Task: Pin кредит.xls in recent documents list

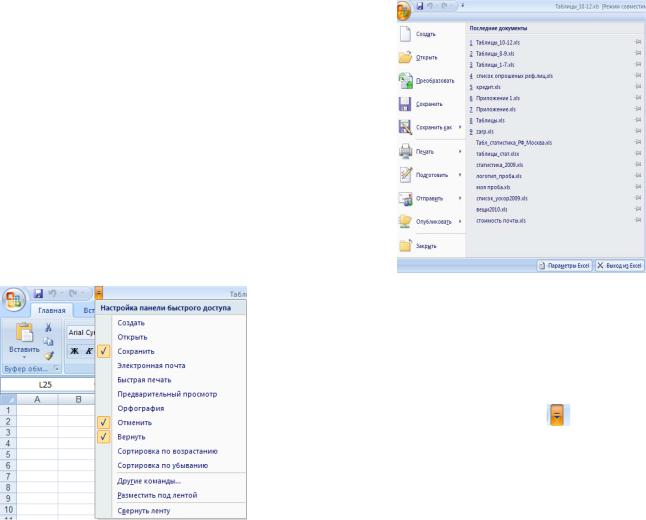Action: click(x=638, y=87)
